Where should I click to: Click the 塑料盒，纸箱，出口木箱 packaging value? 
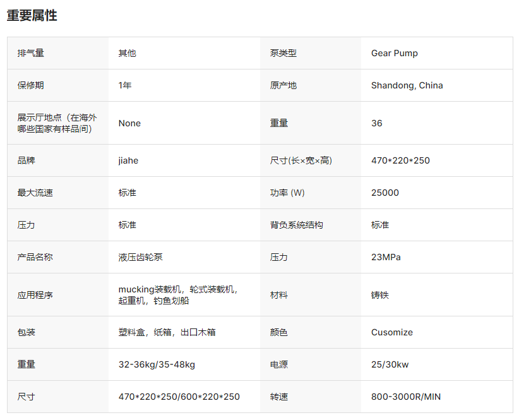tap(167, 332)
